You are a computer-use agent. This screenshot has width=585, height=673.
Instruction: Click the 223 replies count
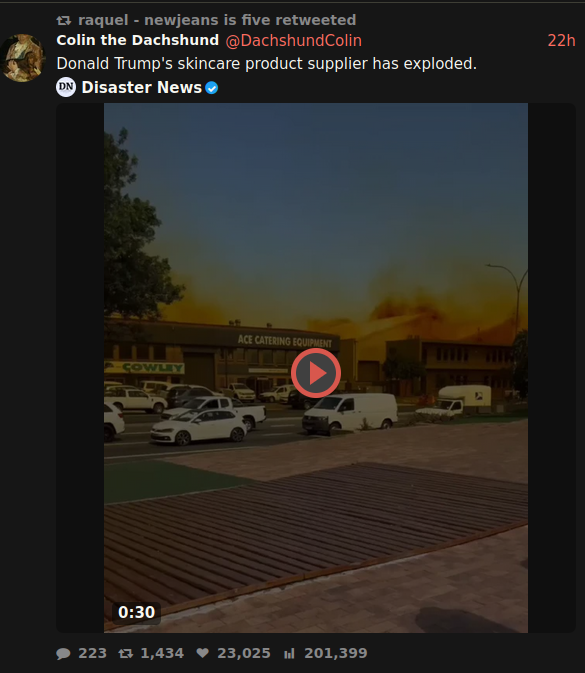click(92, 653)
